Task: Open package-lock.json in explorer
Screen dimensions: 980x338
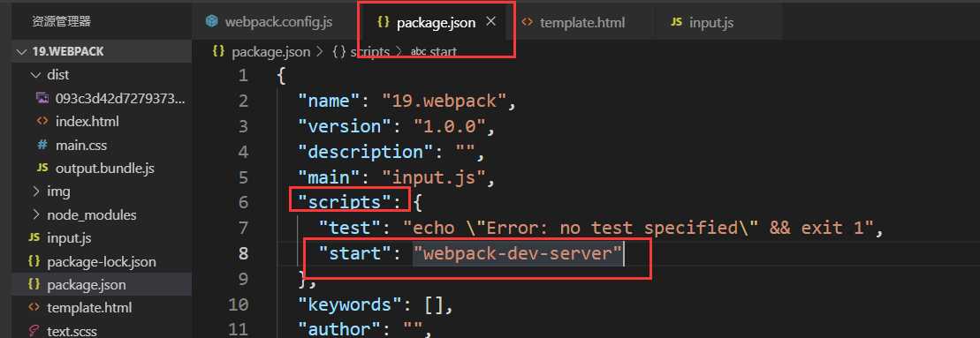Action: click(x=102, y=262)
